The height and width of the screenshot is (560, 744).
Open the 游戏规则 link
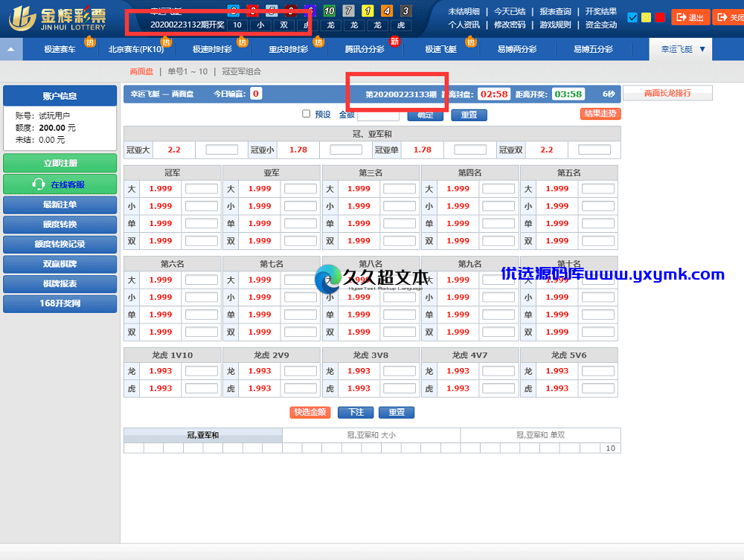click(555, 25)
